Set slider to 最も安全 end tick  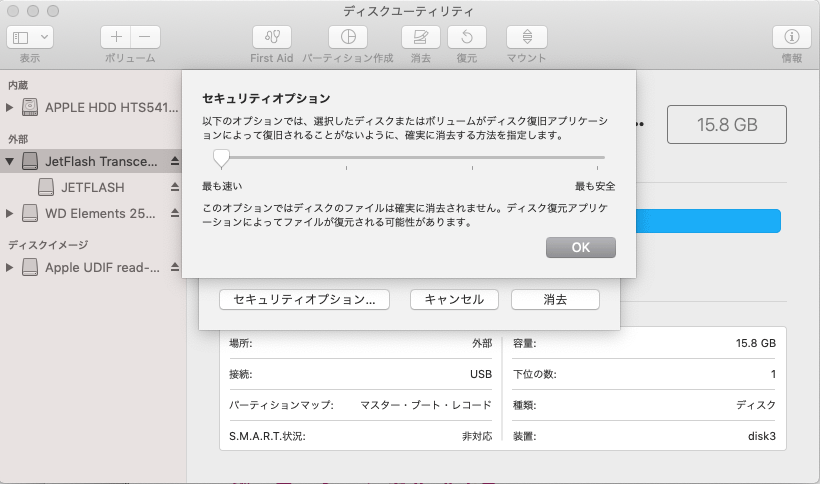[597, 168]
